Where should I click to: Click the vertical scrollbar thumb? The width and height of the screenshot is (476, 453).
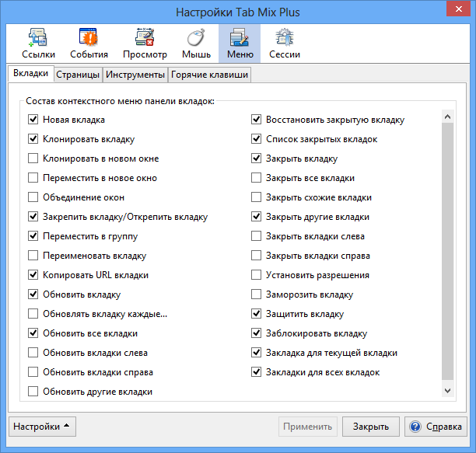coord(447,251)
